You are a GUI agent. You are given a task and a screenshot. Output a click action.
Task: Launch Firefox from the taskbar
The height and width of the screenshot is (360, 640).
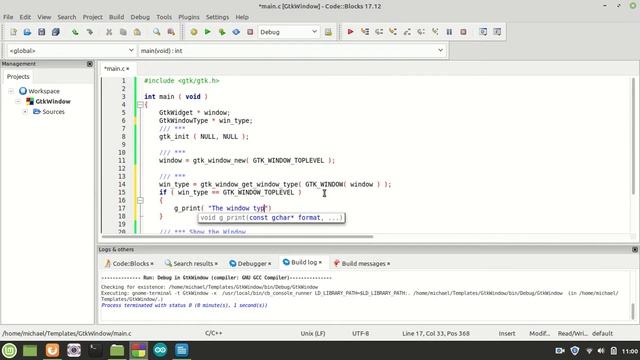click(52, 350)
